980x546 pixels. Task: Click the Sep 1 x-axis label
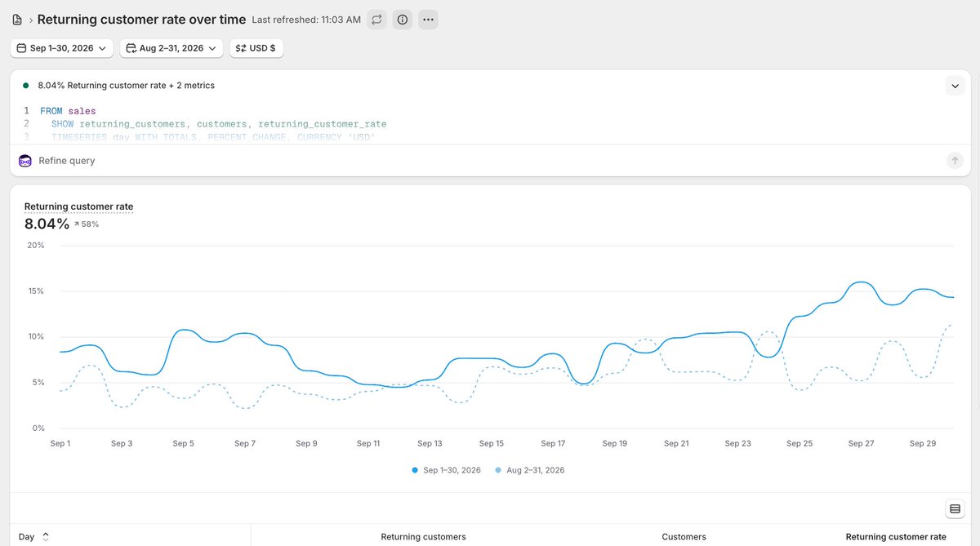point(60,443)
